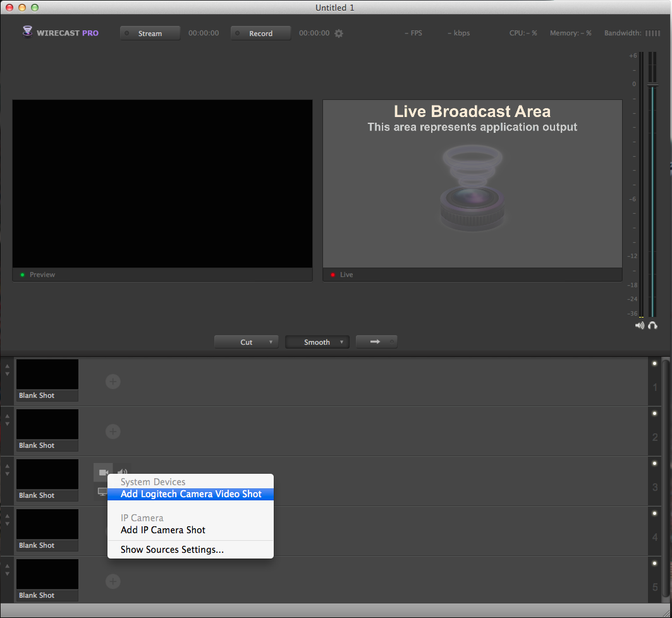The image size is (672, 618).
Task: Toggle the live dot for layer 1
Action: click(654, 363)
